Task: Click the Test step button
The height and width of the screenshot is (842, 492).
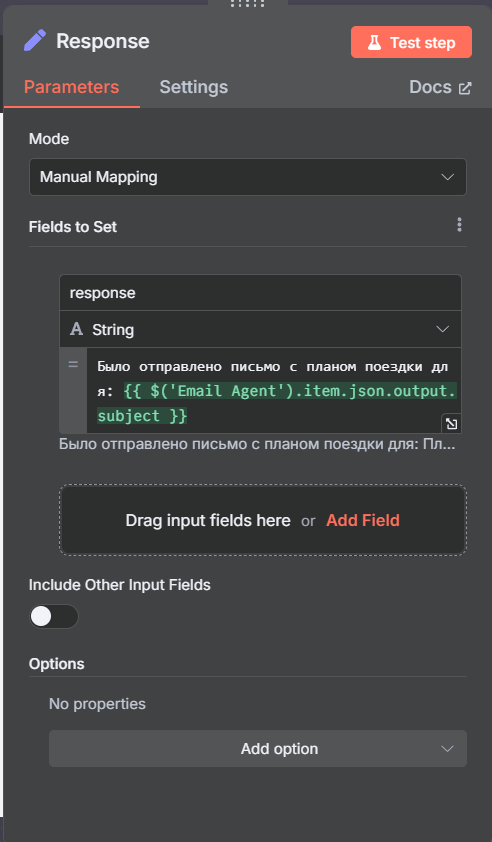Action: (411, 42)
